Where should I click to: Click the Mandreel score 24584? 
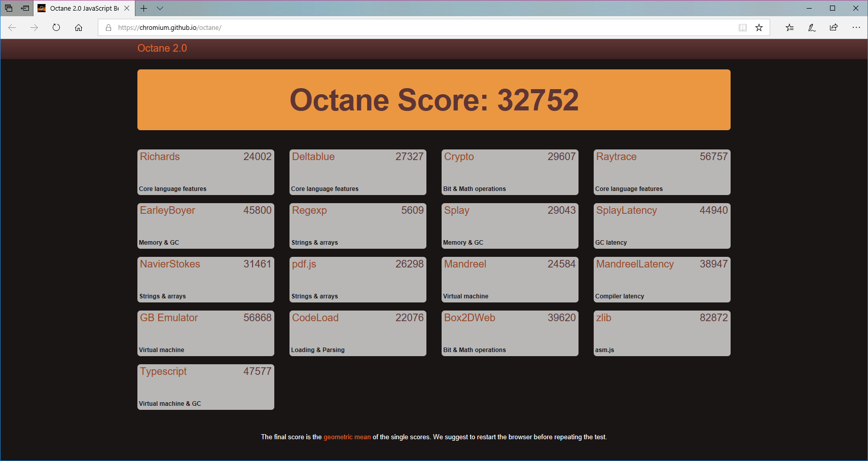click(562, 264)
